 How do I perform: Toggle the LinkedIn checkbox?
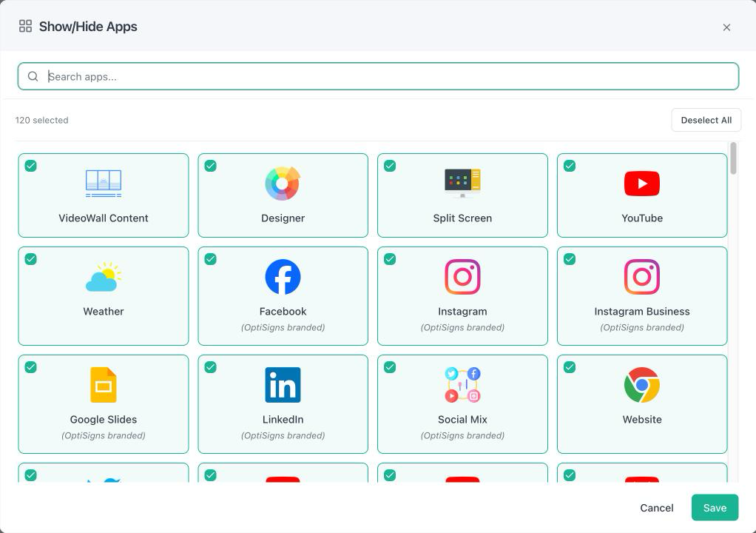coord(210,367)
